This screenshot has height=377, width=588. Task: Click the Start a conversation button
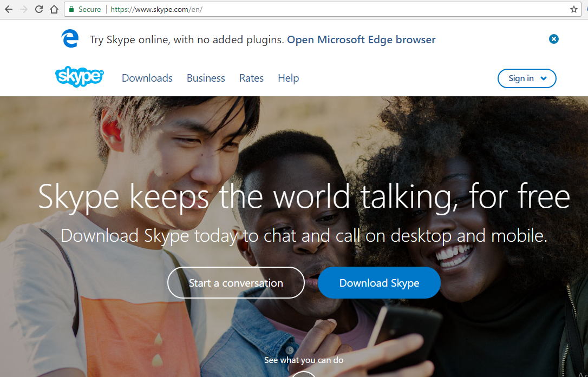[236, 282]
